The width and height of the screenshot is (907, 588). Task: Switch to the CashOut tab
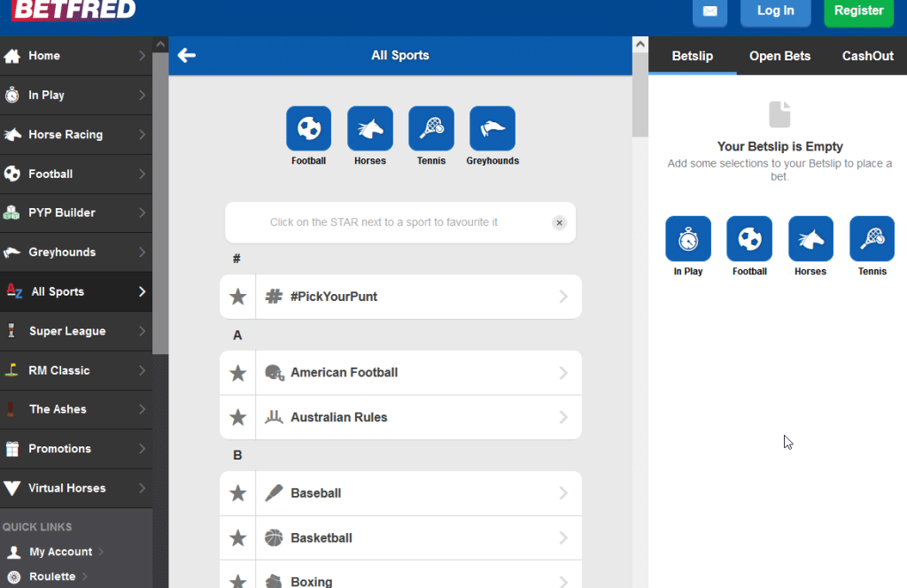867,56
